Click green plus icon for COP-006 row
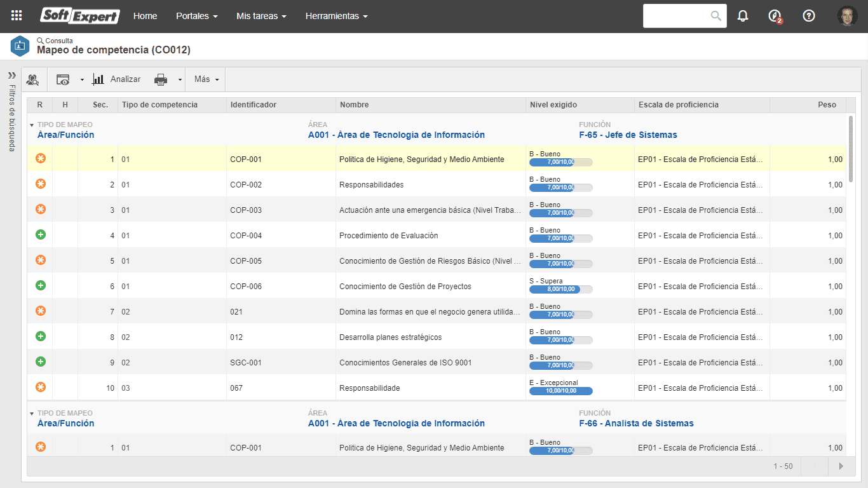Viewport: 868px width, 488px height. pyautogui.click(x=41, y=285)
